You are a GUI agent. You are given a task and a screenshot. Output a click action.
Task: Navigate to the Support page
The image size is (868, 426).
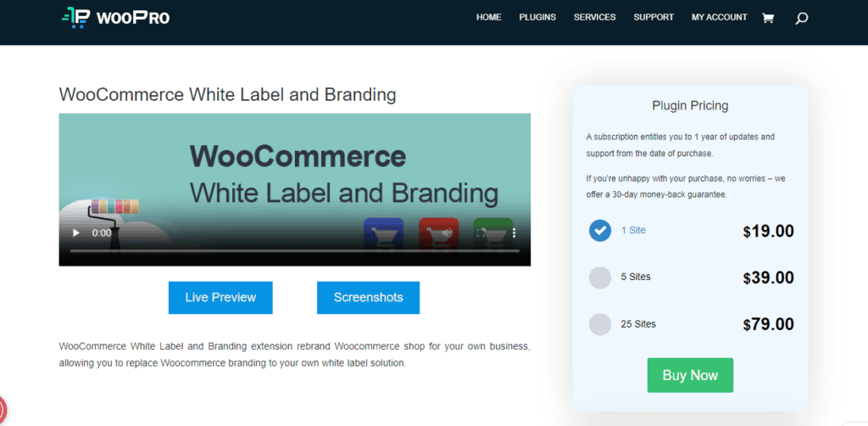click(x=654, y=17)
